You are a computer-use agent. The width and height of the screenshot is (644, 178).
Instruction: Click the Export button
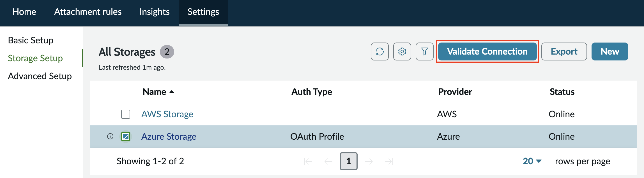click(x=564, y=51)
